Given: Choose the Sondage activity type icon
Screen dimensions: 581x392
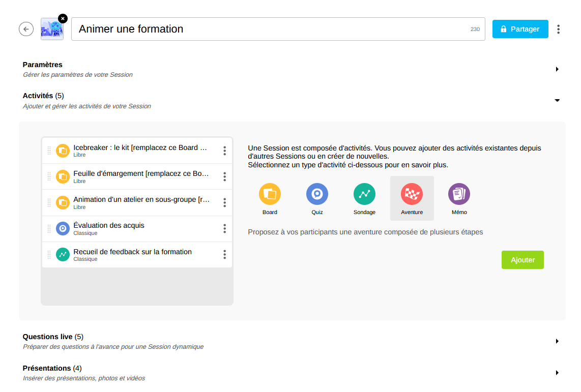Looking at the screenshot, I should click(364, 194).
